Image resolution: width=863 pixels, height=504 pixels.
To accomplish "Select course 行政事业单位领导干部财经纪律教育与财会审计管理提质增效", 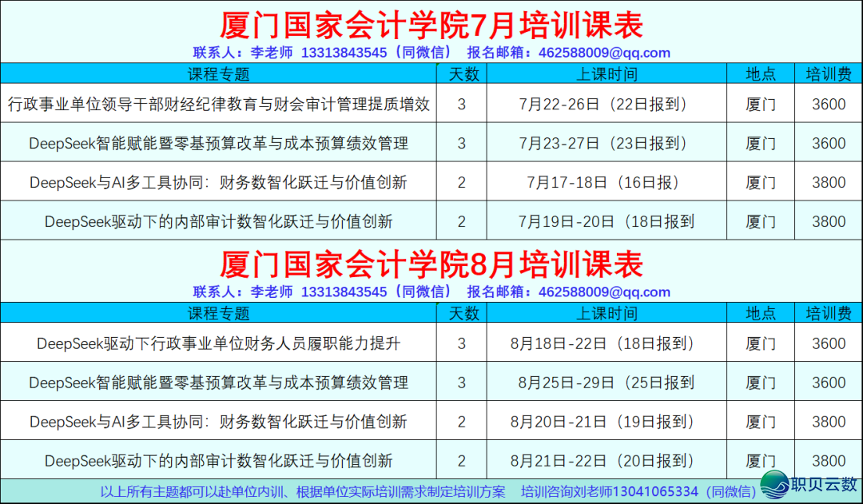I will tap(218, 104).
